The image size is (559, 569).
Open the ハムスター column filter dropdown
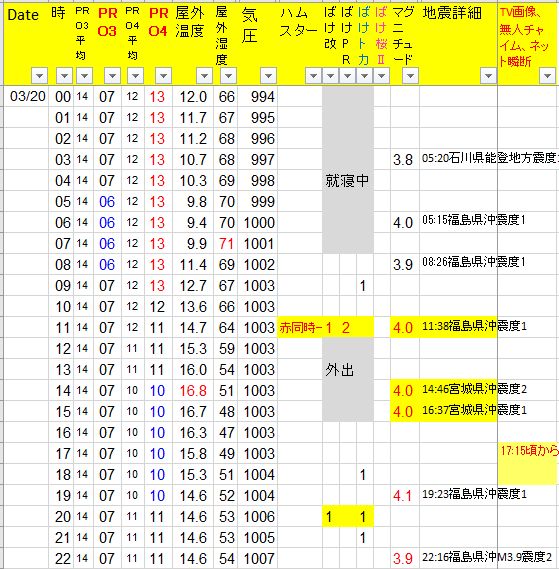tap(313, 76)
